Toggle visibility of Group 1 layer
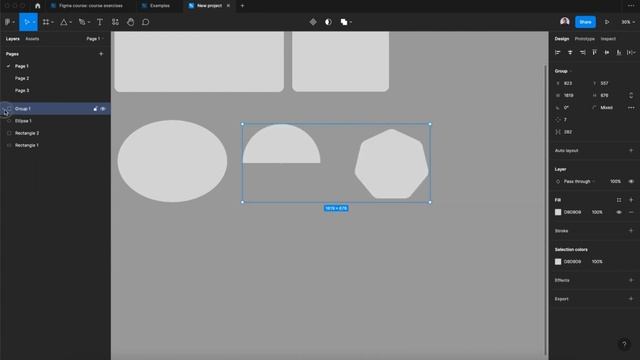The image size is (640, 360). (103, 109)
